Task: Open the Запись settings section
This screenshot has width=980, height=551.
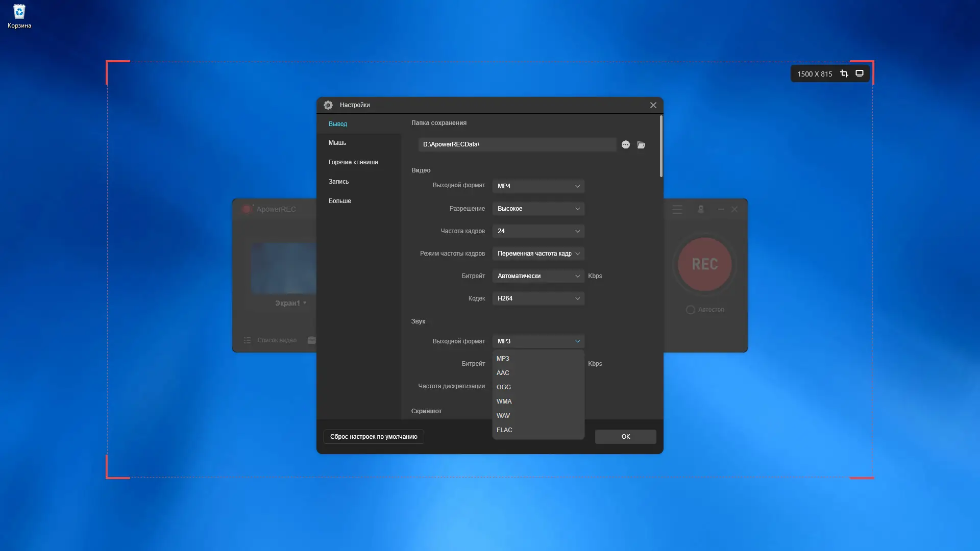Action: 338,182
